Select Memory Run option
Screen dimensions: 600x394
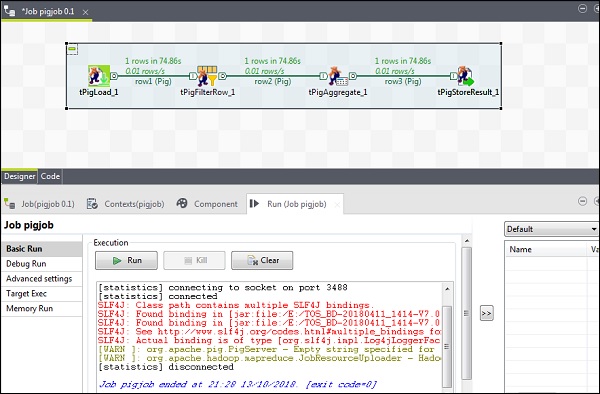coord(29,308)
